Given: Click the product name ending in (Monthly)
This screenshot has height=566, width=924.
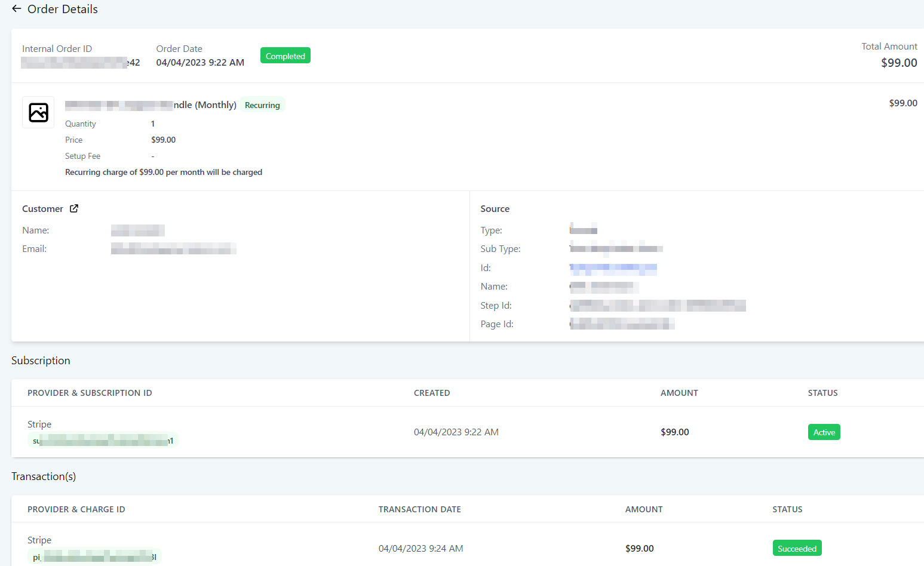Looking at the screenshot, I should (x=151, y=105).
